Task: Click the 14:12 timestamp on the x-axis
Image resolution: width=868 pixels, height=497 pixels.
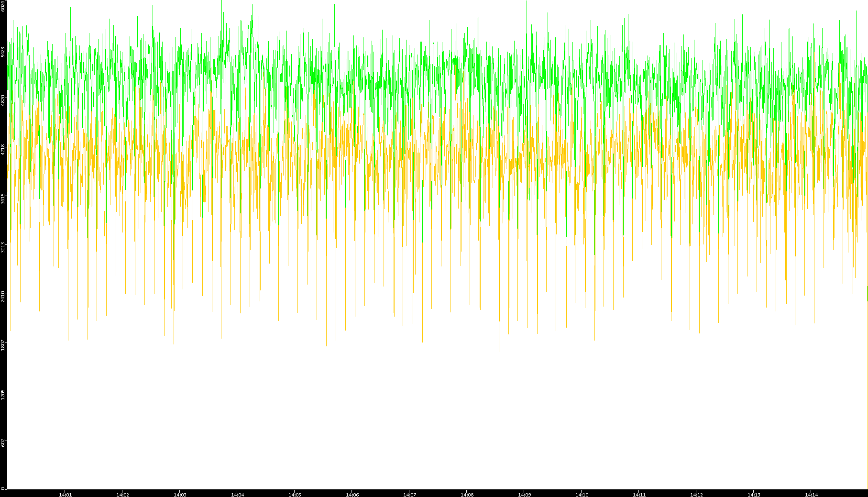Action: tap(696, 495)
